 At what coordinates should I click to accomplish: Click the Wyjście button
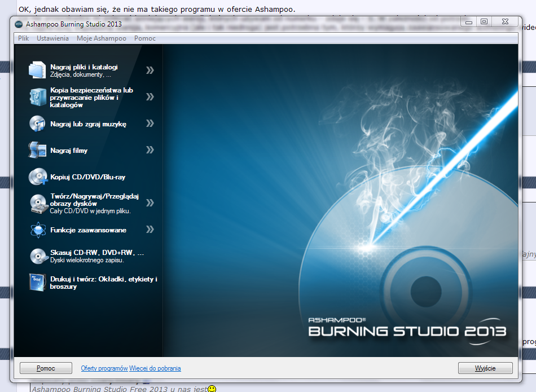485,368
